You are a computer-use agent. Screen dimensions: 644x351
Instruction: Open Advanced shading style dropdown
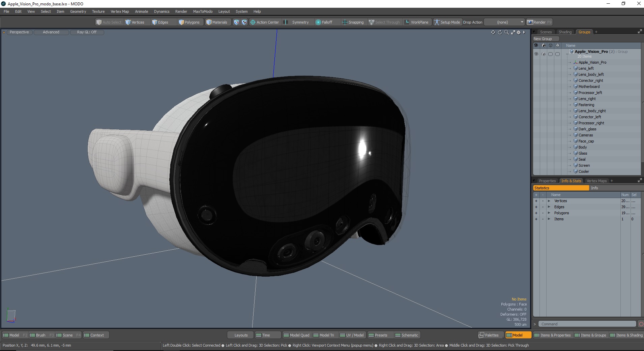(x=51, y=32)
